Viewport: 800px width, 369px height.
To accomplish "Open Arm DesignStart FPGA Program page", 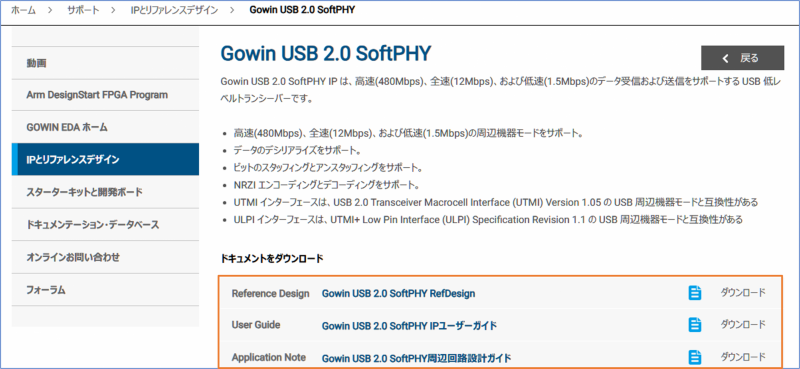I will [x=106, y=95].
